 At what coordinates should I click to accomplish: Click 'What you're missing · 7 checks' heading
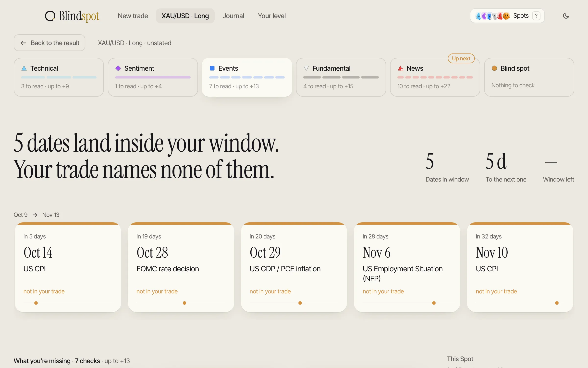57,361
